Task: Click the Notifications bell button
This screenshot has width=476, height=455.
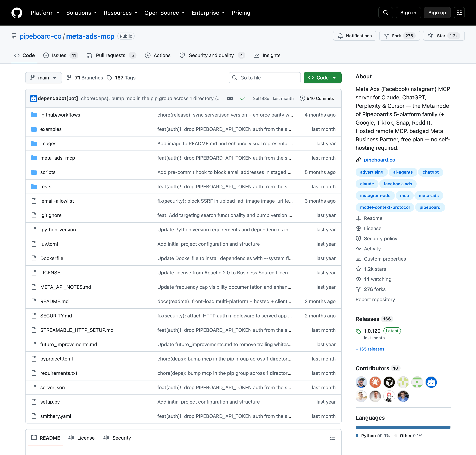Action: coord(355,36)
